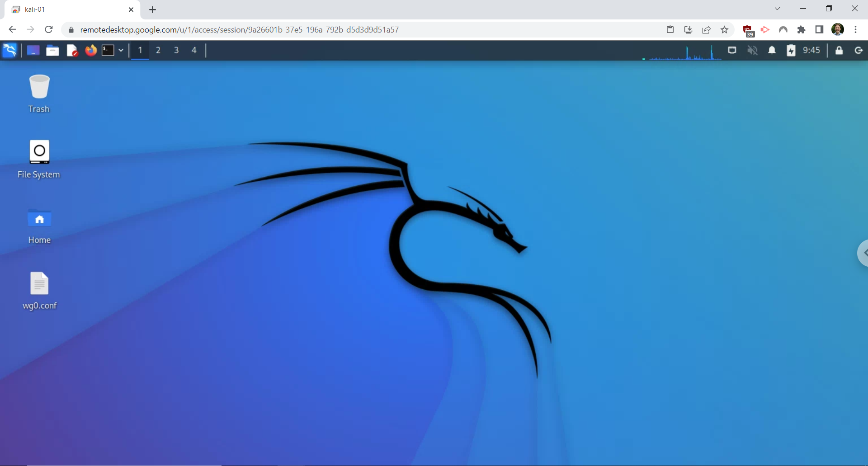This screenshot has width=868, height=466.
Task: Switch to workspace 2
Action: (158, 50)
